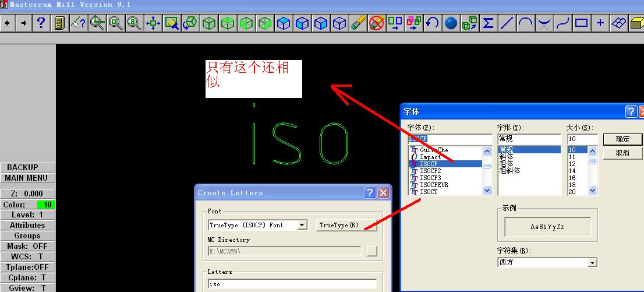Select the Spline curve tool

pos(562,23)
